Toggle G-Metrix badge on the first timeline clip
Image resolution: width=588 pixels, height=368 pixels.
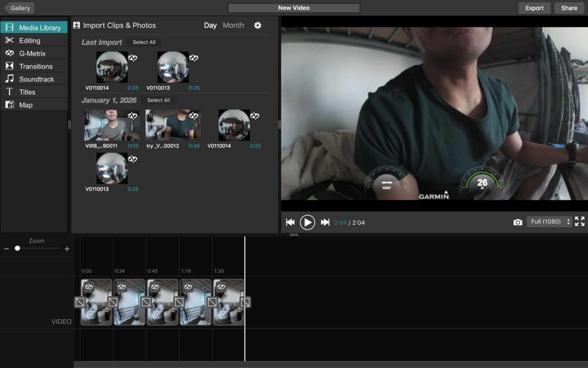point(89,287)
